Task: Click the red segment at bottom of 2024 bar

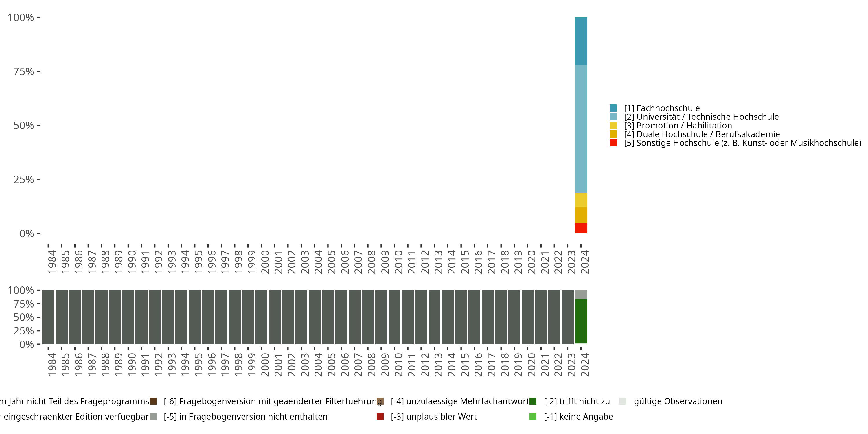Action: tap(581, 228)
